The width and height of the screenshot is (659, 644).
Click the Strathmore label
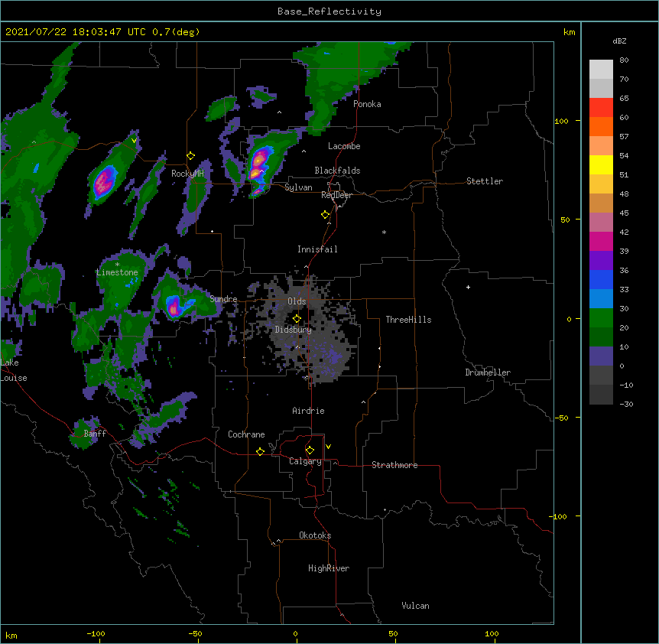[394, 465]
